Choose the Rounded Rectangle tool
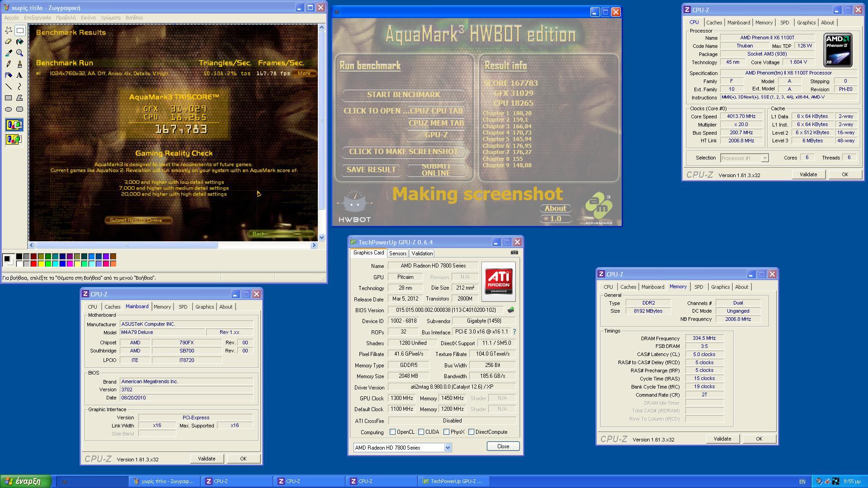Screen dimensions: 868x488 point(20,109)
